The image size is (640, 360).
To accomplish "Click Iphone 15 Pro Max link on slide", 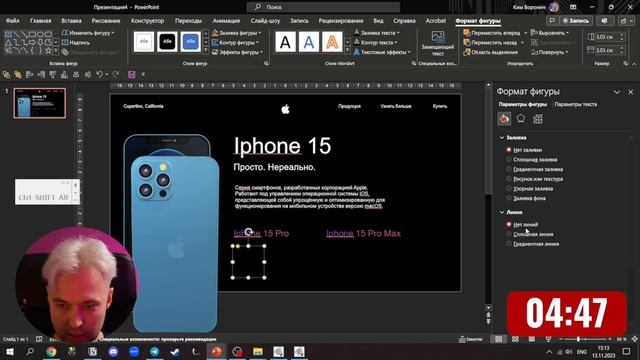I will 363,233.
